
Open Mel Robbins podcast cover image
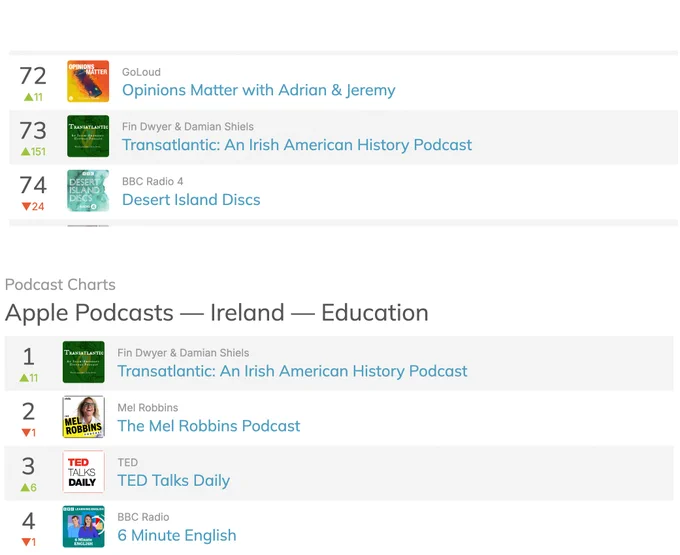(x=84, y=417)
